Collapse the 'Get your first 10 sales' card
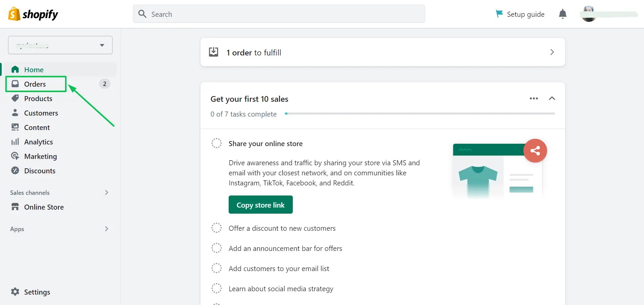 pyautogui.click(x=552, y=98)
